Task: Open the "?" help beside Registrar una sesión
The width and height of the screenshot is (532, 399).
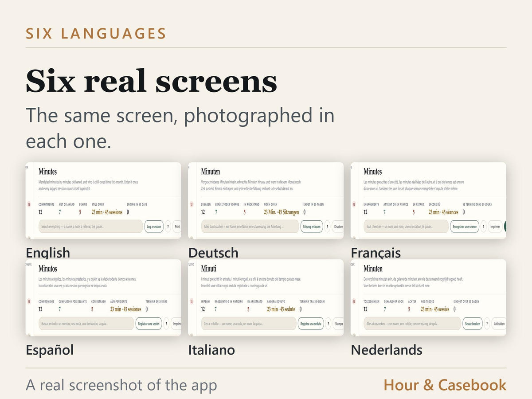Action: click(166, 324)
